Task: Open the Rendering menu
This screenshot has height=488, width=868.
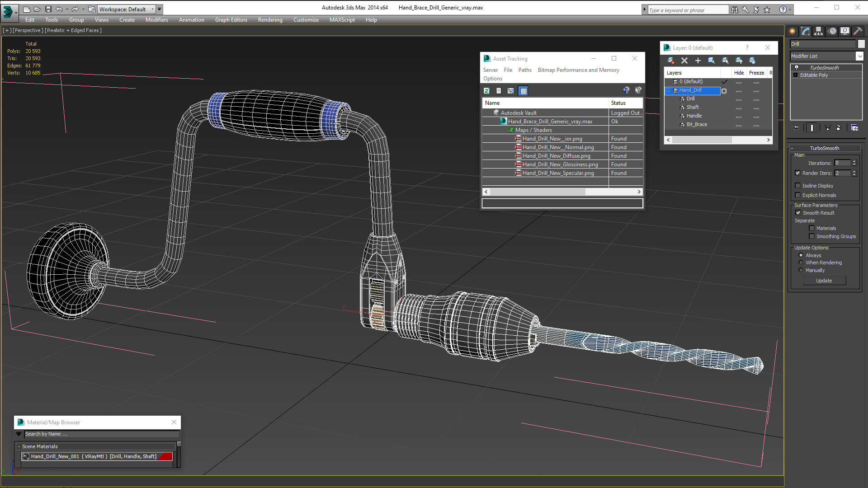Action: (x=270, y=20)
